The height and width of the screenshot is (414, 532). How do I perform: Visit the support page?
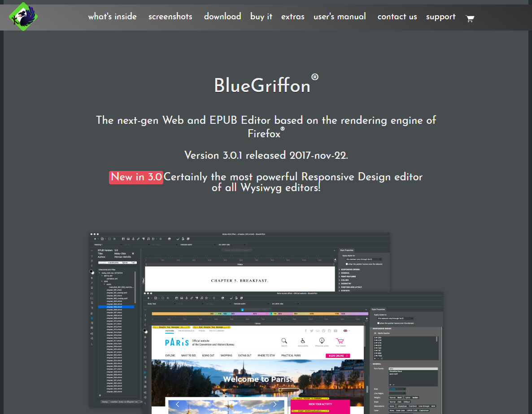(441, 17)
